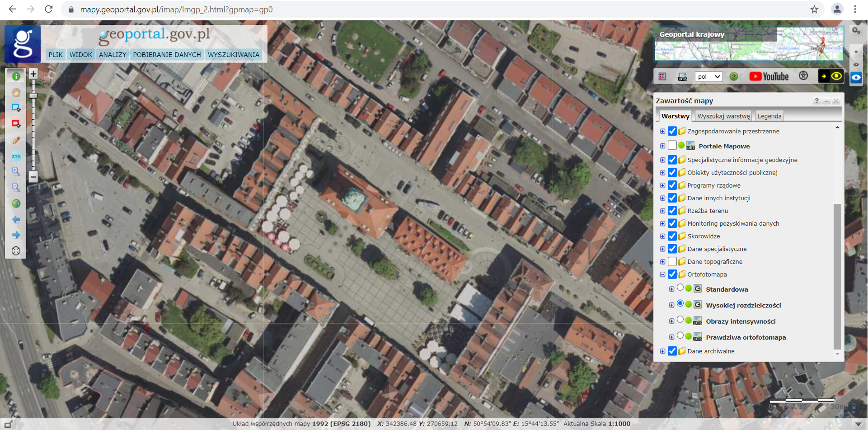Click the zoom slider plus button
The height and width of the screenshot is (430, 868).
33,74
